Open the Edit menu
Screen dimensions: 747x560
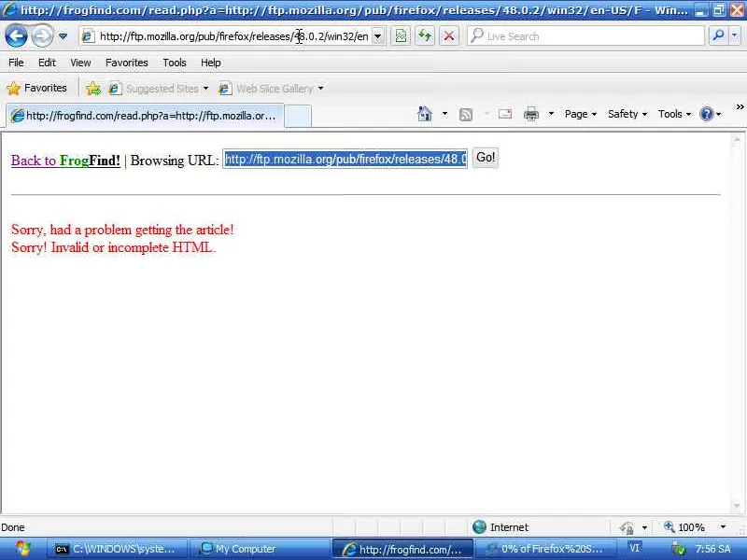47,63
